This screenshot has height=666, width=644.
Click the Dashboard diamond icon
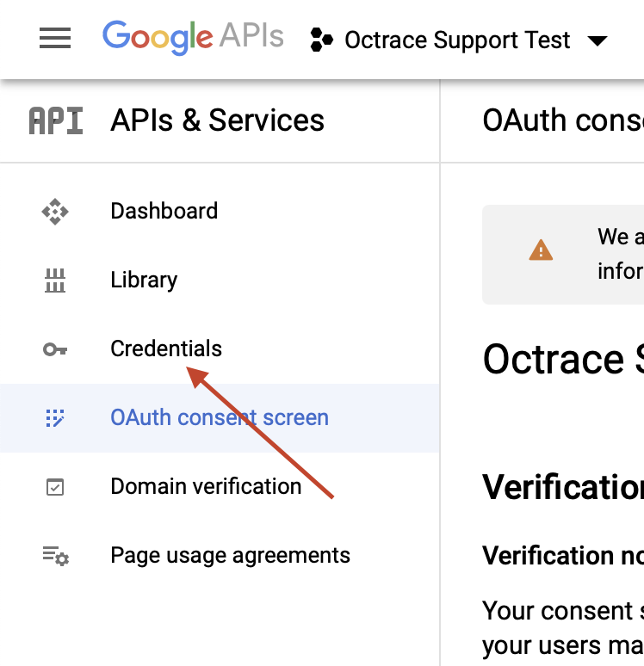pos(55,211)
